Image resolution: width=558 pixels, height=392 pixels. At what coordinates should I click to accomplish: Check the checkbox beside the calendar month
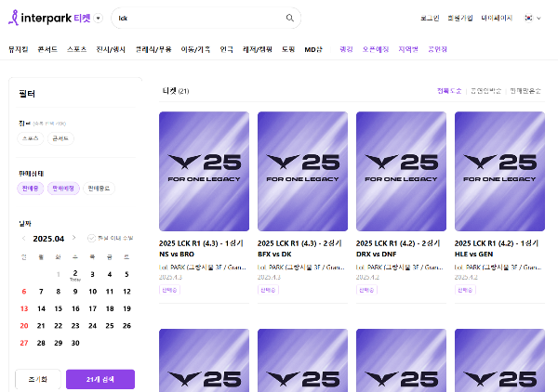pyautogui.click(x=91, y=238)
